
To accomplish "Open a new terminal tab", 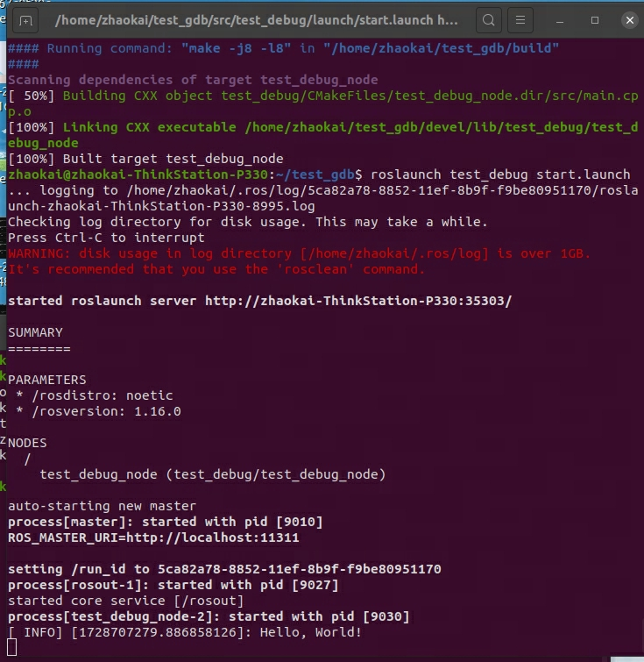I will pyautogui.click(x=25, y=20).
